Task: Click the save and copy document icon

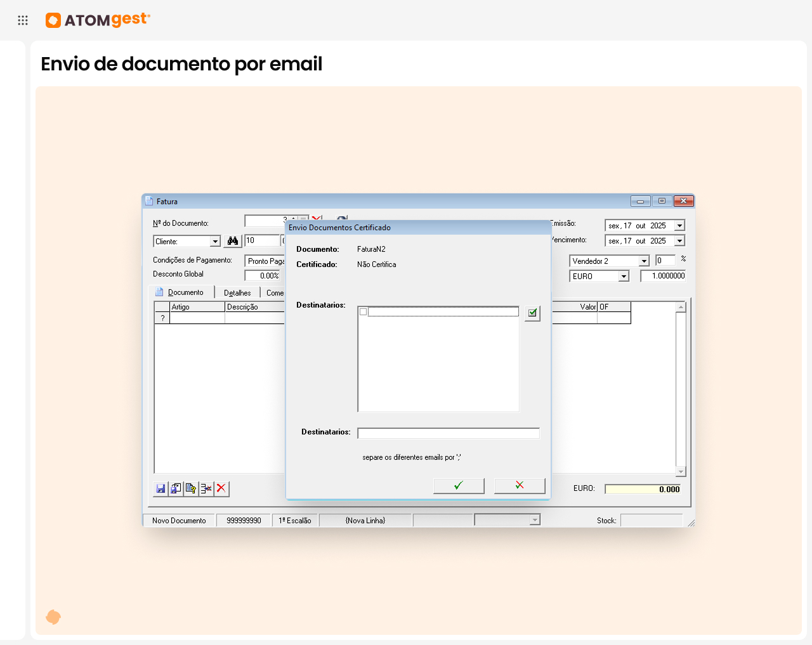Action: click(x=175, y=488)
